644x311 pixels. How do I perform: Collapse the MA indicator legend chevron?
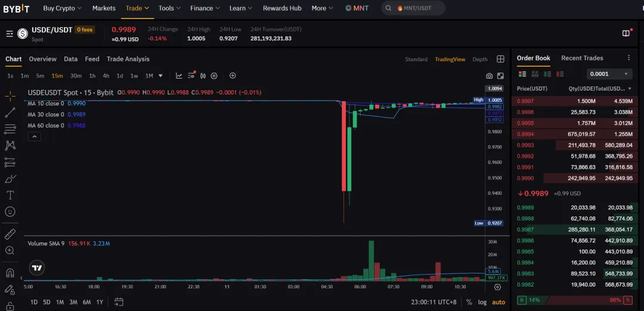35,136
